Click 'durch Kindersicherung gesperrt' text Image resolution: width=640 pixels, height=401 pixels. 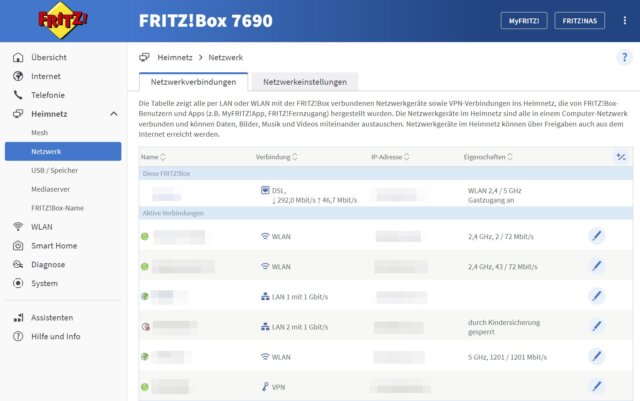point(504,327)
